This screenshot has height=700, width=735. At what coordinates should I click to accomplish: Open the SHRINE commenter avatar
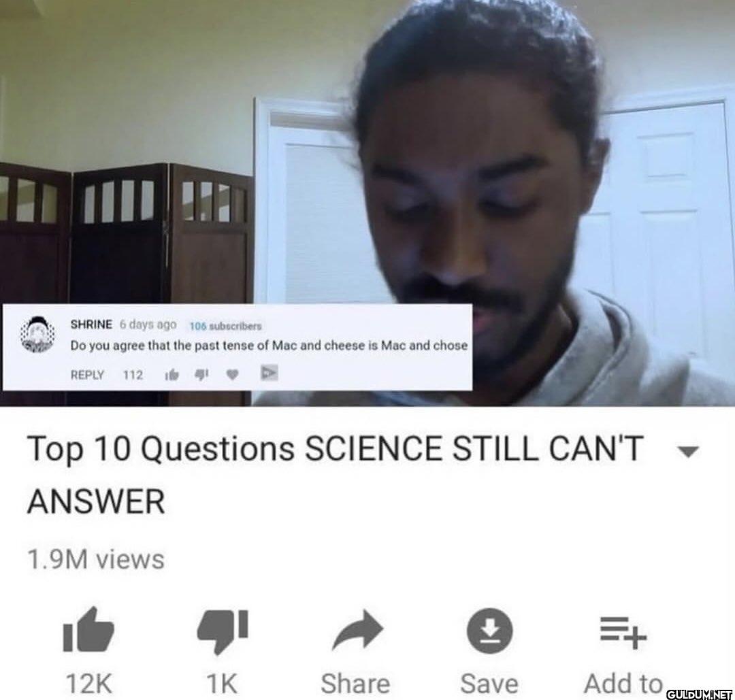pyautogui.click(x=38, y=334)
